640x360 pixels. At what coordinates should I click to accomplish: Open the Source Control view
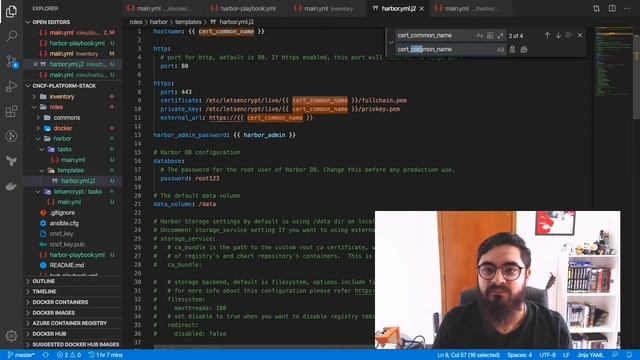(11, 62)
